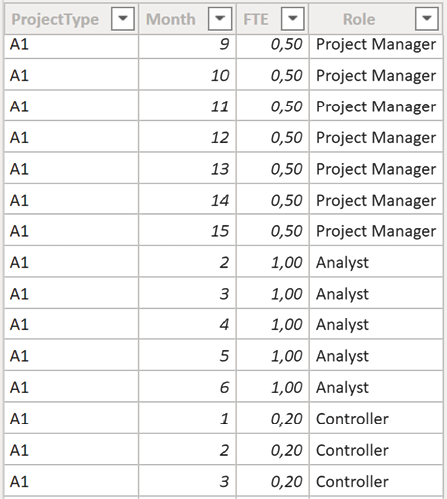The height and width of the screenshot is (499, 447).
Task: Select FTE 1,00 in Analyst Month 6 row
Action: [x=273, y=387]
